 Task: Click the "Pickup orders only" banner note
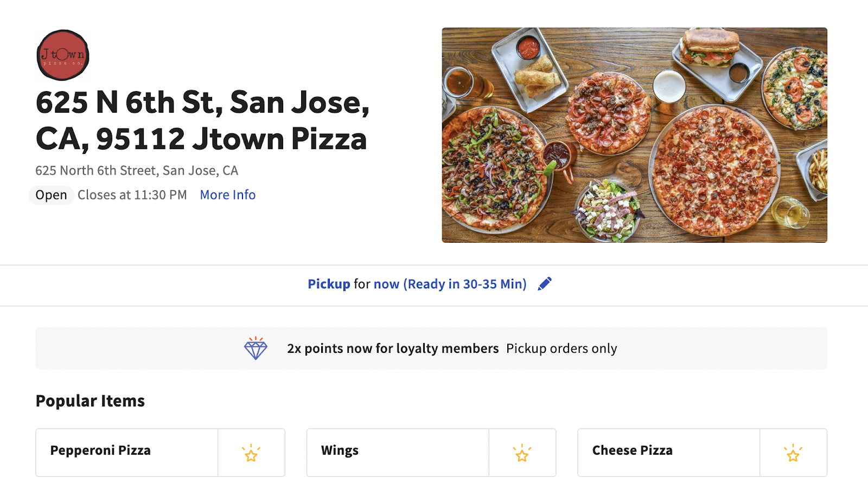point(561,348)
